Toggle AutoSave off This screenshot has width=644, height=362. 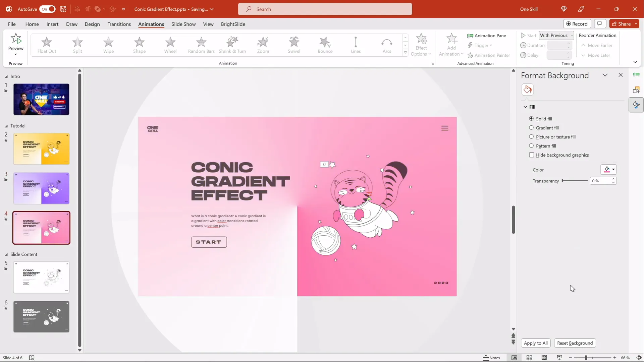(47, 9)
